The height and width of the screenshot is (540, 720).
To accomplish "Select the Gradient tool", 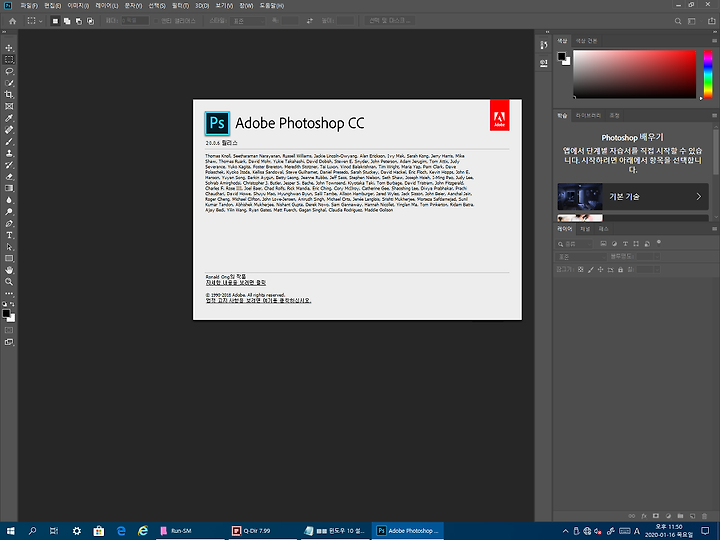I will (9, 188).
